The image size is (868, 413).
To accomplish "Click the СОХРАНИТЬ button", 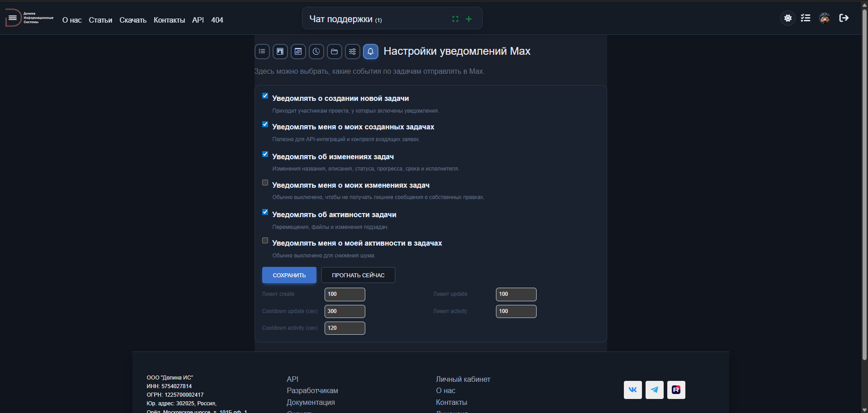I will [289, 275].
